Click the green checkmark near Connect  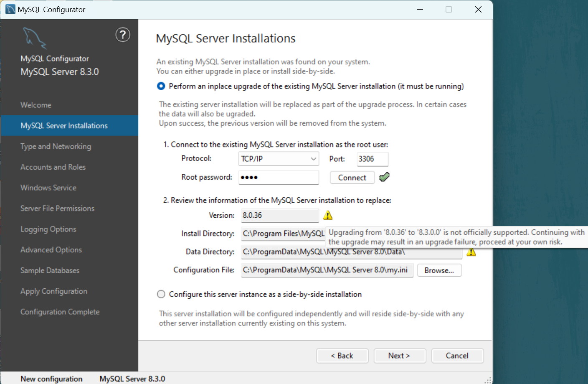384,177
